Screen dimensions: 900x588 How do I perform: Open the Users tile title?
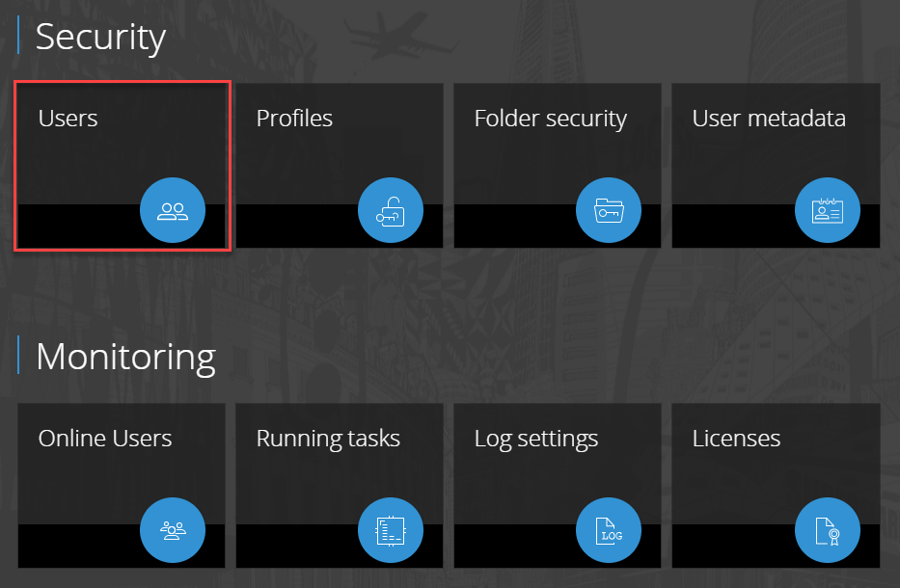pos(68,119)
